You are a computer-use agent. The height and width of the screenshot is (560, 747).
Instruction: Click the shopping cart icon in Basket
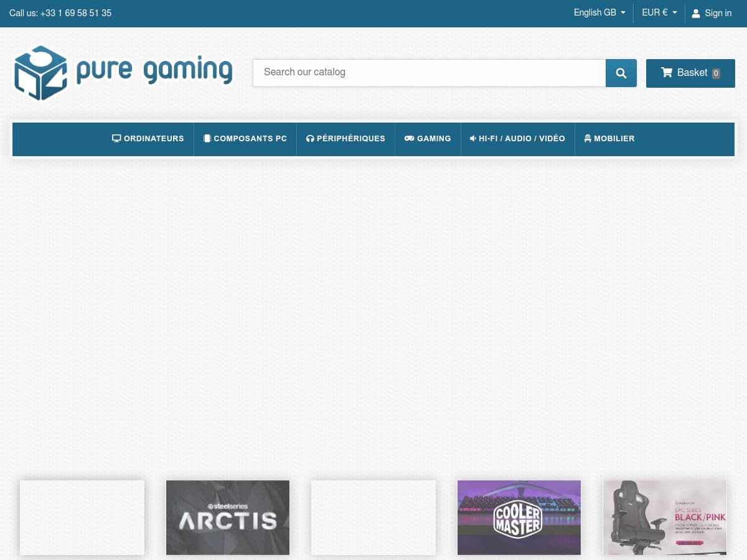tap(667, 73)
